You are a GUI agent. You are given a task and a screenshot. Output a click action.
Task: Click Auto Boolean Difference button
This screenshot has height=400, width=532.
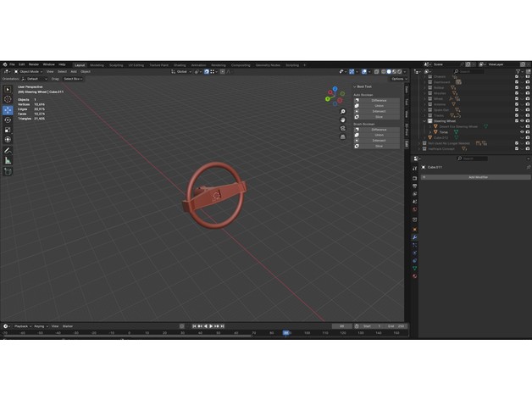click(x=379, y=100)
